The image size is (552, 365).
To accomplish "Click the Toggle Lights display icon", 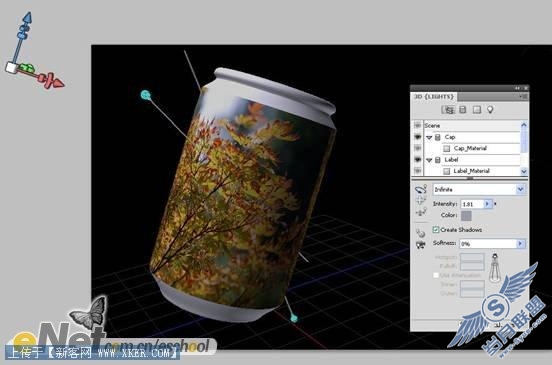I will tap(420, 245).
